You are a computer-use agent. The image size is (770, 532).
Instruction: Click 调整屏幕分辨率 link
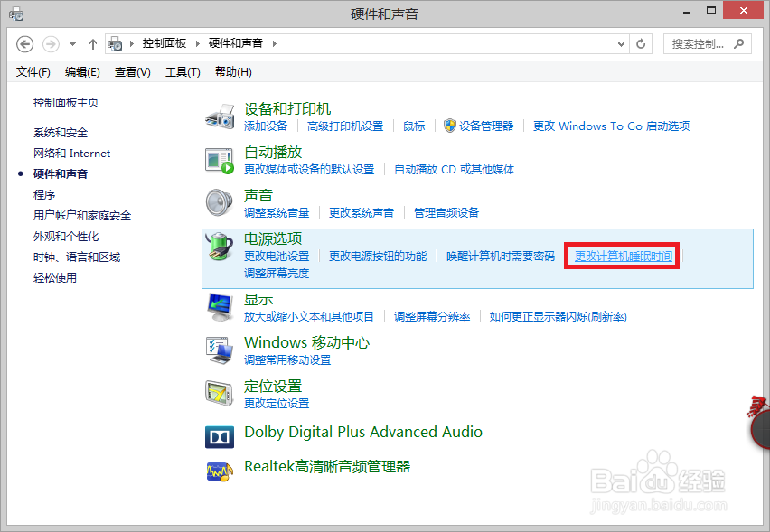click(x=432, y=317)
